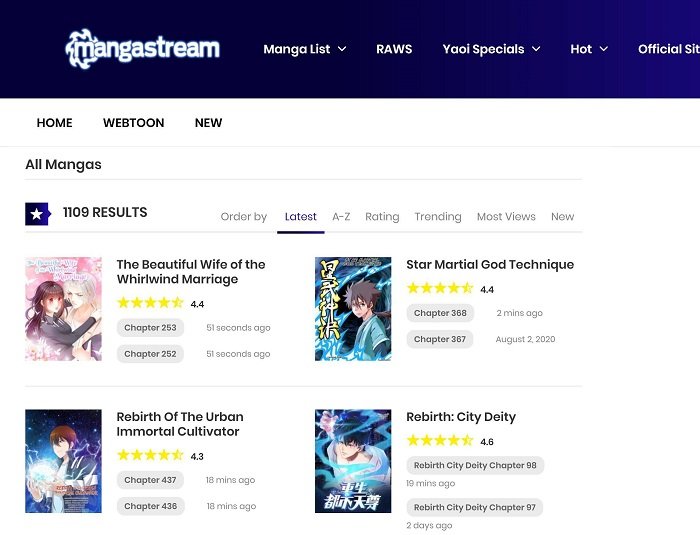Click the 2 days ago timestamp
700x535 pixels.
tap(429, 525)
